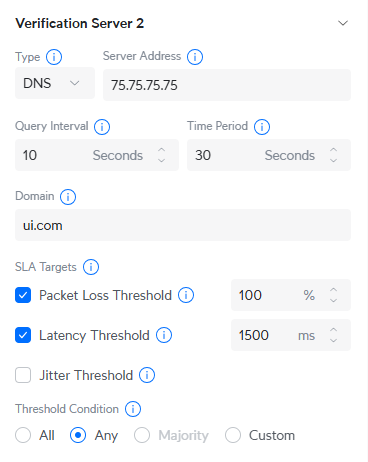Collapse the Verification Server 2 section
368x462 pixels.
point(343,23)
